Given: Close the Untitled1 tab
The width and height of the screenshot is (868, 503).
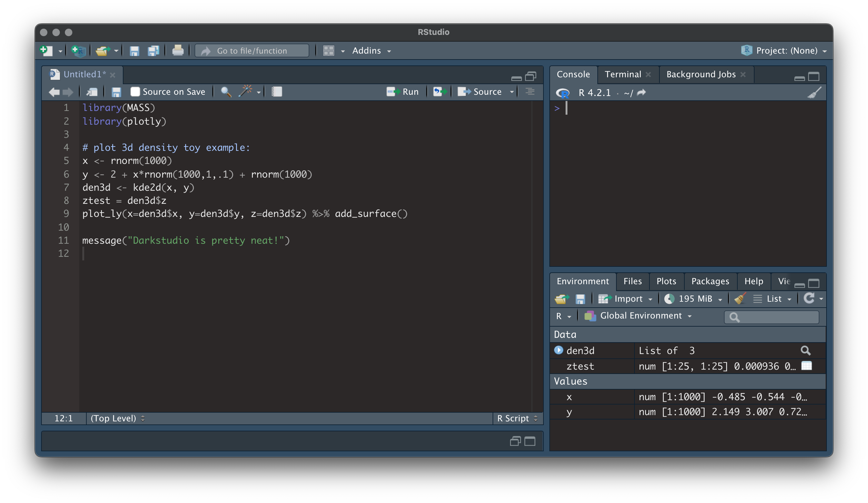Looking at the screenshot, I should (113, 75).
